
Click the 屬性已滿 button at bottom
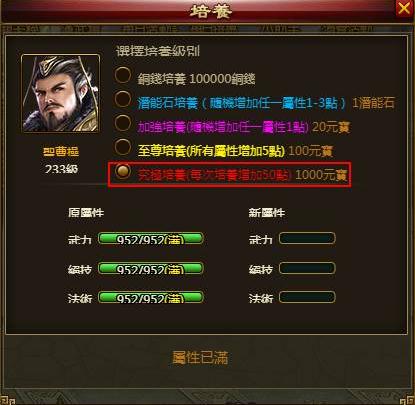[200, 358]
